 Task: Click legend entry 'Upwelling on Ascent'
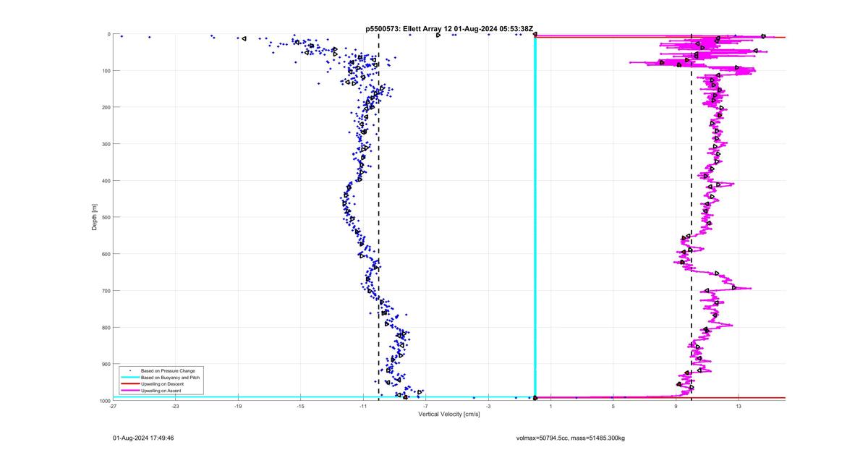coord(161,391)
